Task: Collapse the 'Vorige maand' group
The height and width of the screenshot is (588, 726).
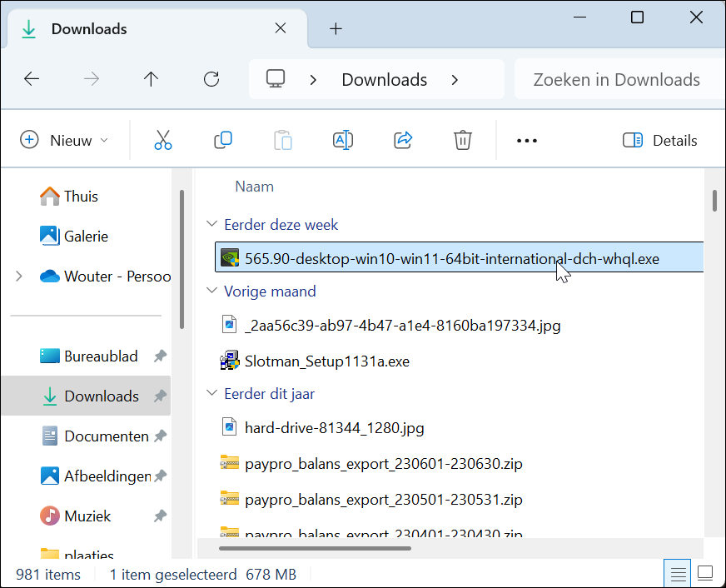Action: click(210, 292)
